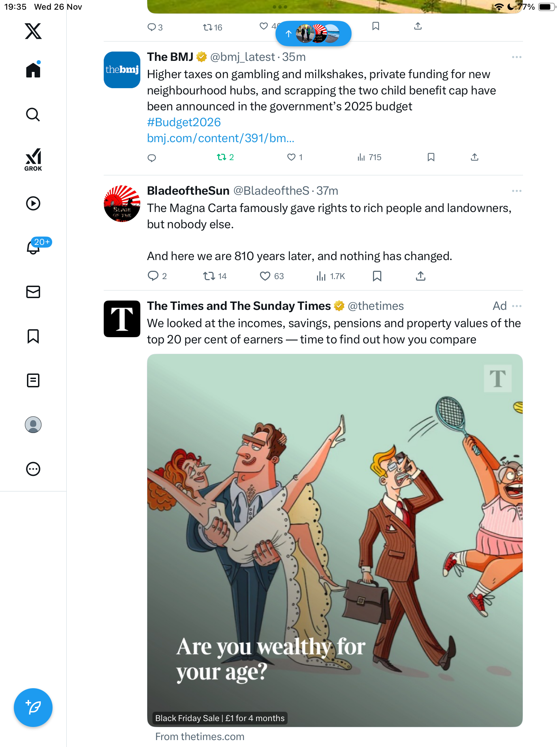Open direct messages envelope icon
The width and height of the screenshot is (560, 747).
click(33, 292)
